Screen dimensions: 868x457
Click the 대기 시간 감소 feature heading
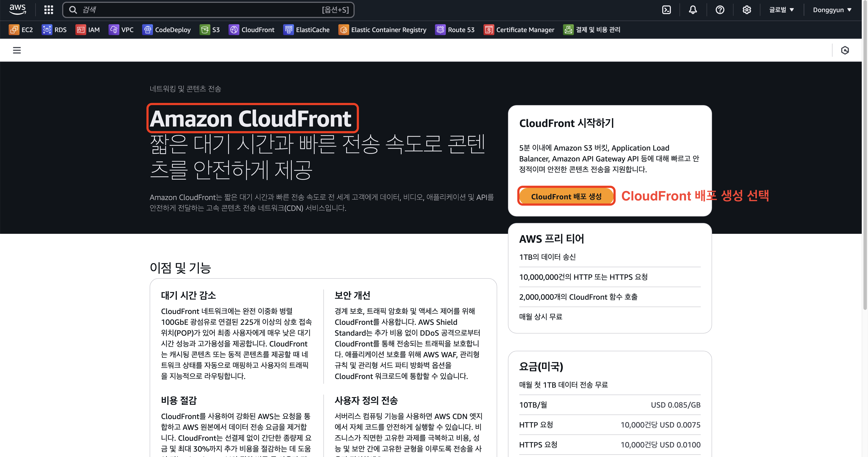[188, 295]
